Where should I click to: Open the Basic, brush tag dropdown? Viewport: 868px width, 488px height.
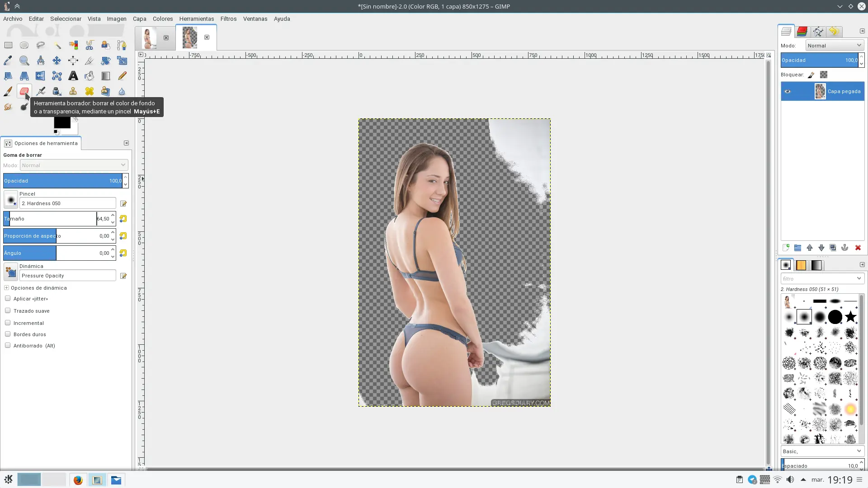click(822, 451)
